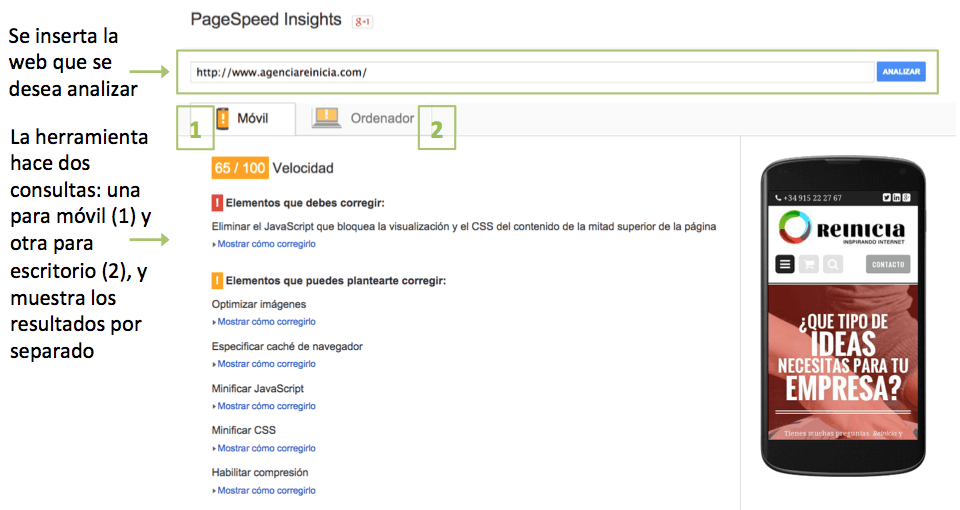
Task: Click the Reinicia circular logo
Action: (795, 228)
